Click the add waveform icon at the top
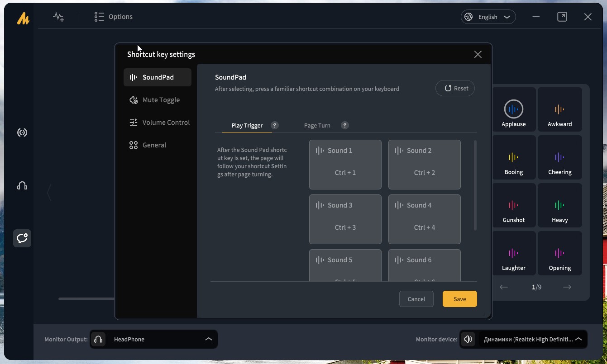 [x=58, y=17]
